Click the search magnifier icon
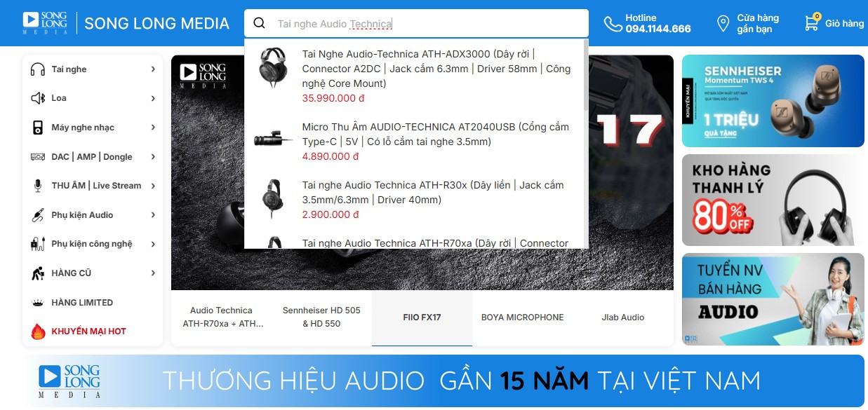This screenshot has height=410, width=868. pos(259,23)
